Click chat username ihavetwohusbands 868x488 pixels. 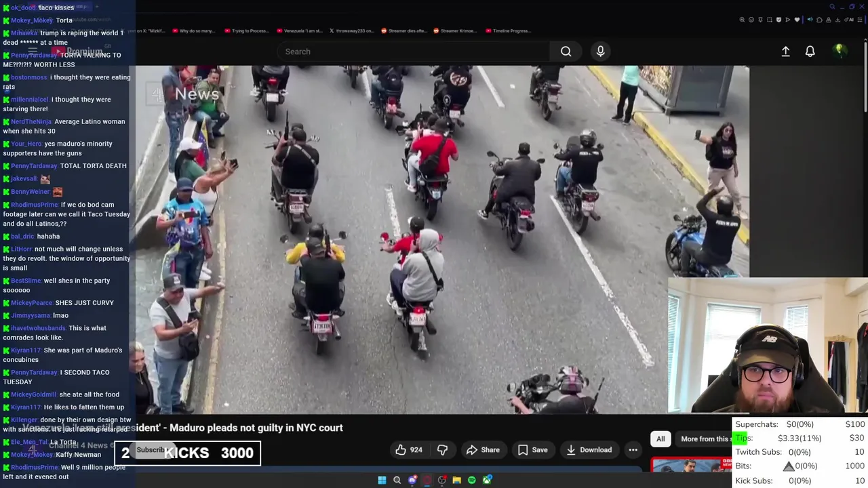[x=38, y=328]
